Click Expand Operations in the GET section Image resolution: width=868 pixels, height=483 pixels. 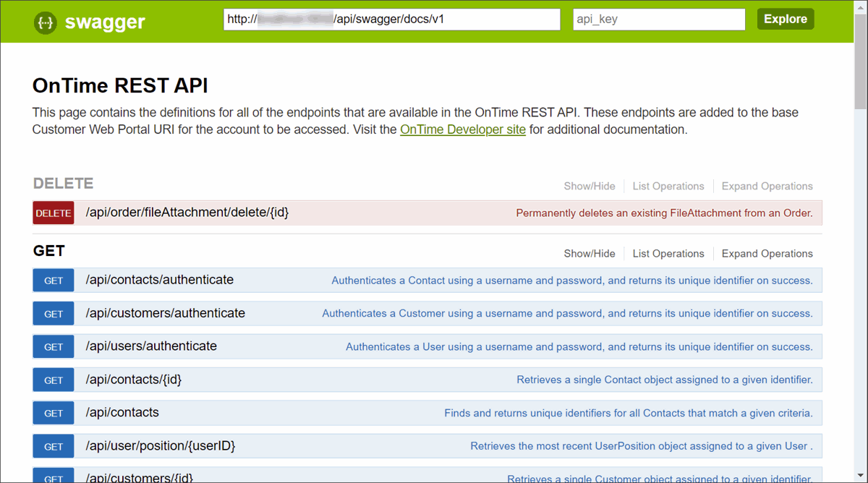pos(767,254)
